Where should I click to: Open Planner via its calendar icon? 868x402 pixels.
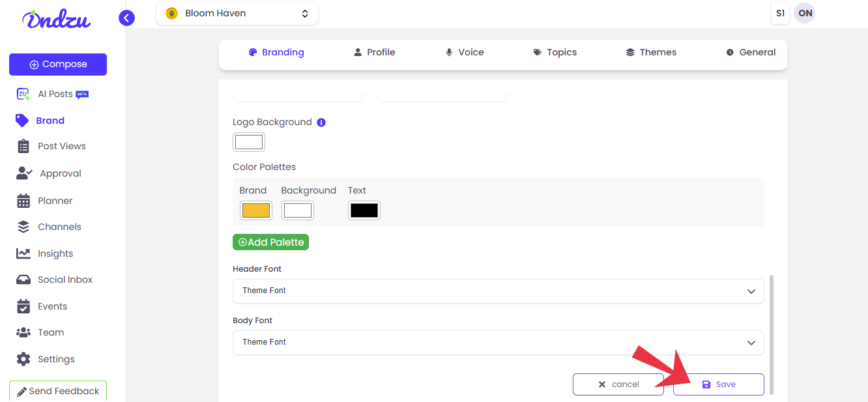(23, 201)
